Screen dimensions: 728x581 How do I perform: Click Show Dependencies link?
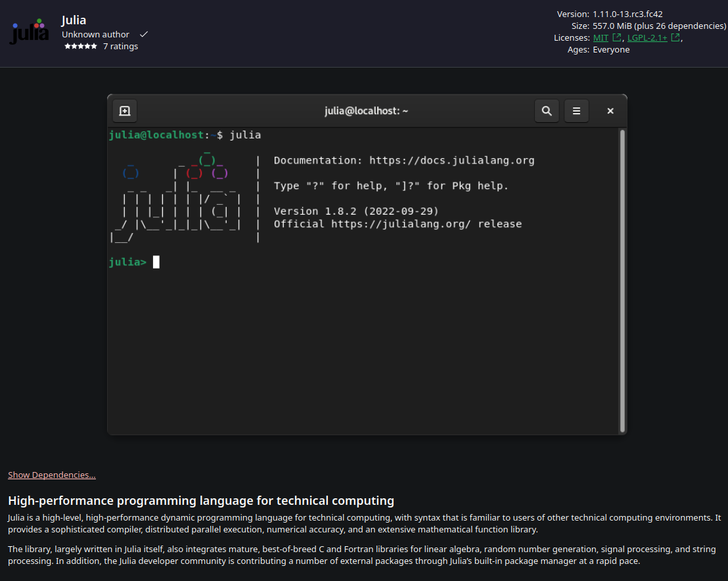tap(52, 475)
